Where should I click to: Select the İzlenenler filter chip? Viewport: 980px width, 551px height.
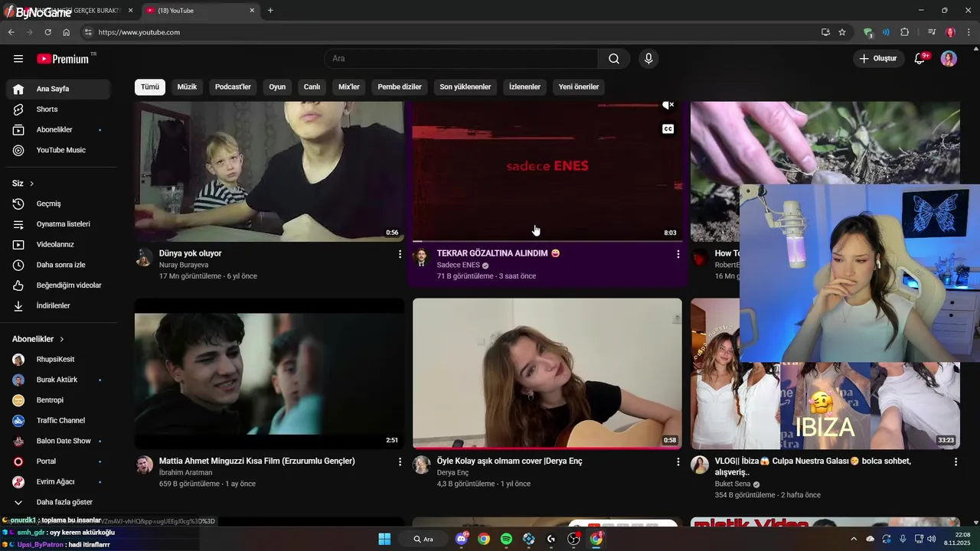point(524,86)
